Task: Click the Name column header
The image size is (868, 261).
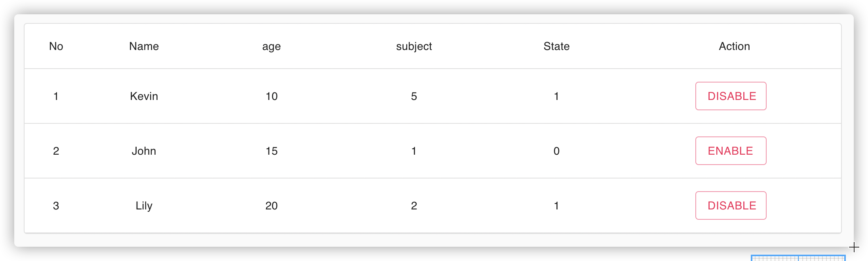Action: pyautogui.click(x=144, y=46)
